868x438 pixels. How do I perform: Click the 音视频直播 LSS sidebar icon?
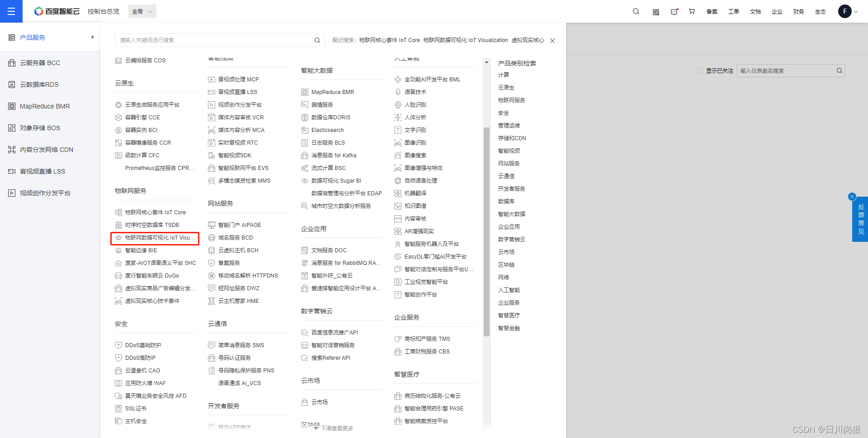(x=12, y=171)
